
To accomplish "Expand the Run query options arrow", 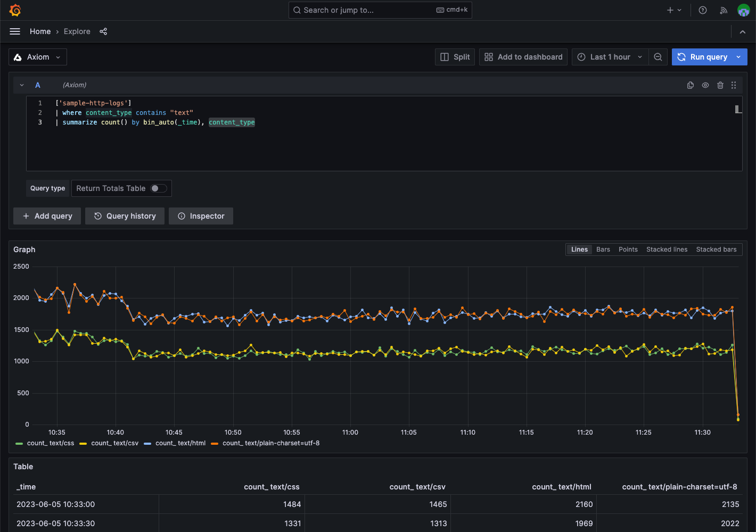I will (739, 57).
